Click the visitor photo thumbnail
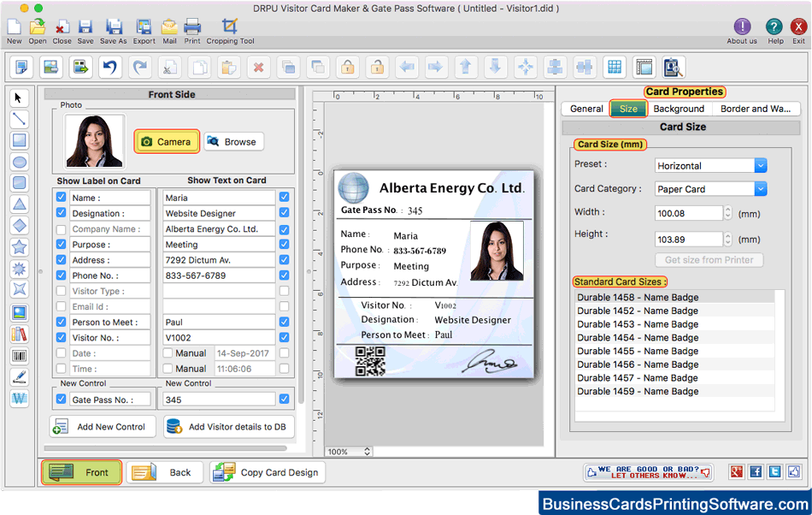 94,141
